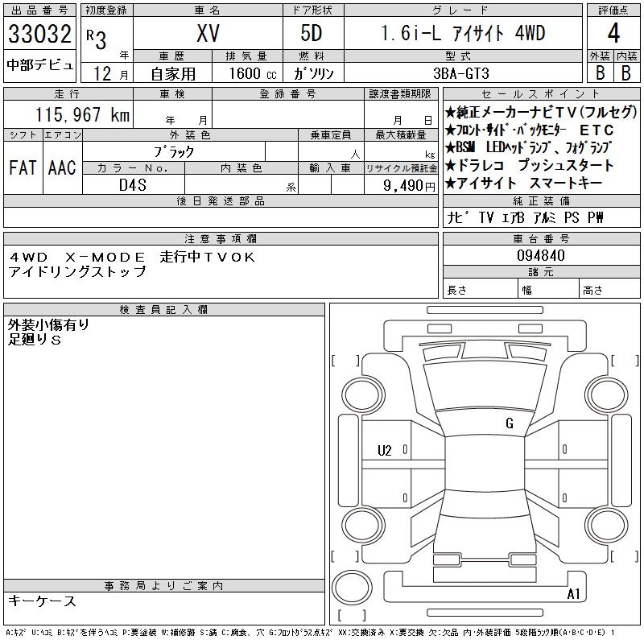Select vehicle history 自家用
644x644 pixels.
(173, 74)
